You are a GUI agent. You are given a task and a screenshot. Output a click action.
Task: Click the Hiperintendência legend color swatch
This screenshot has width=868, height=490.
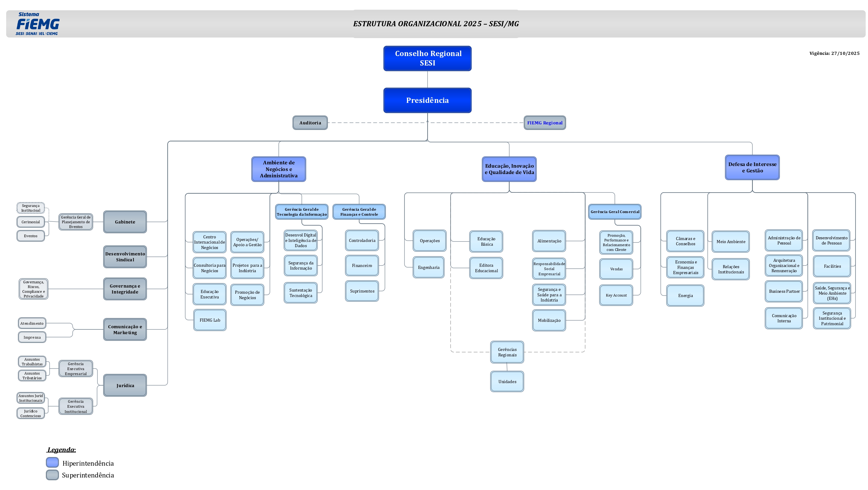(52, 462)
